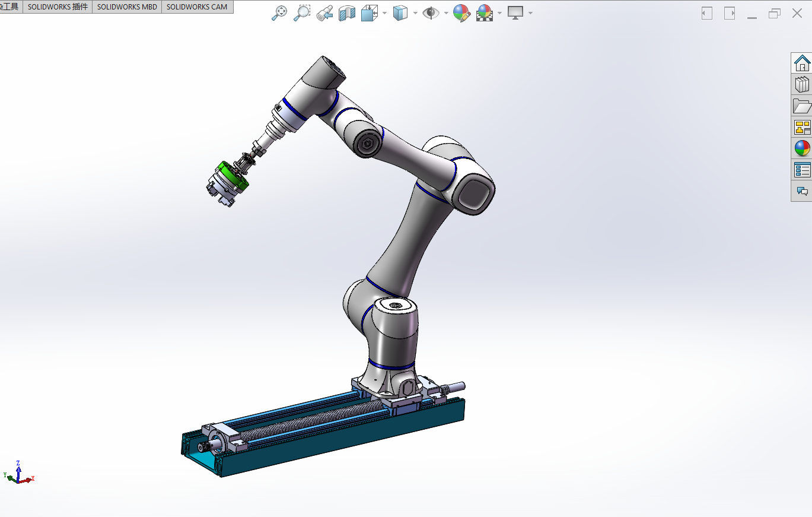Click the partially visible 工具 tab
Viewport: 812px width, 517px height.
point(11,7)
